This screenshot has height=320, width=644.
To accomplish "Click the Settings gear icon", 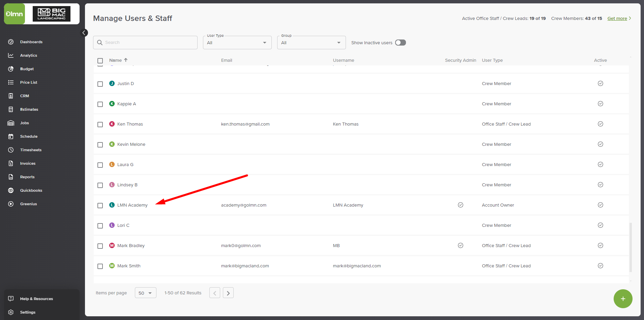I will pos(11,312).
